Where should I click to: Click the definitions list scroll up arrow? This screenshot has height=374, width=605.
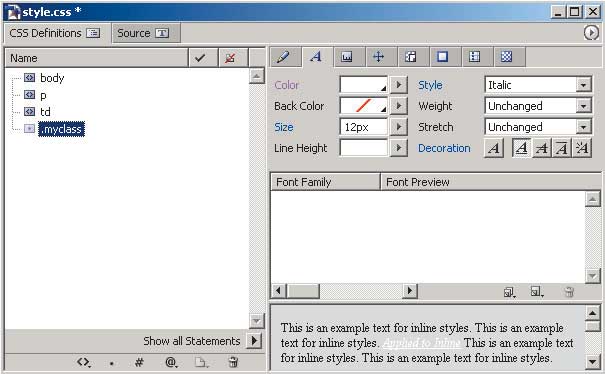(x=257, y=76)
